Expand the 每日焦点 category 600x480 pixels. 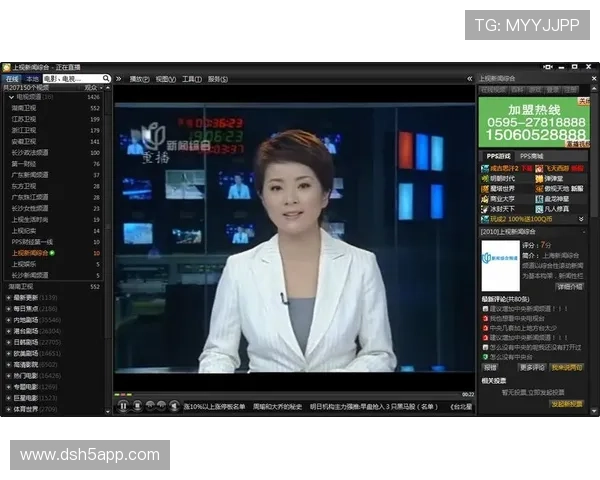(8, 309)
